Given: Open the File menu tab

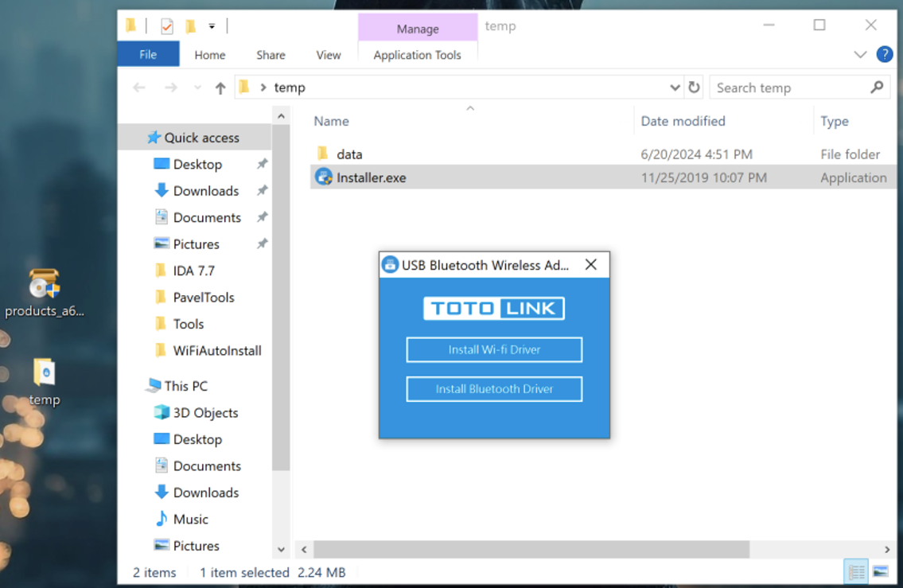Looking at the screenshot, I should pos(148,55).
